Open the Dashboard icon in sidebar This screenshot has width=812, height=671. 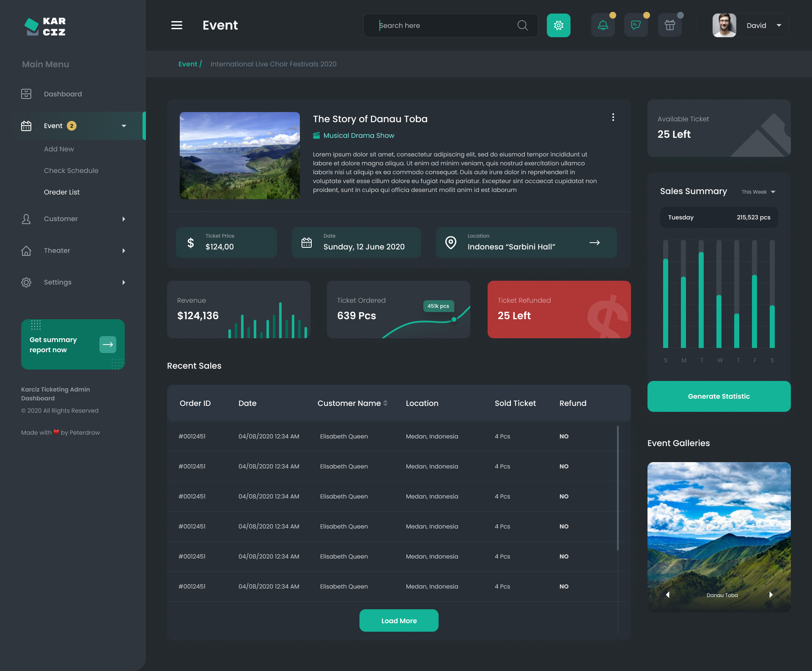point(26,93)
